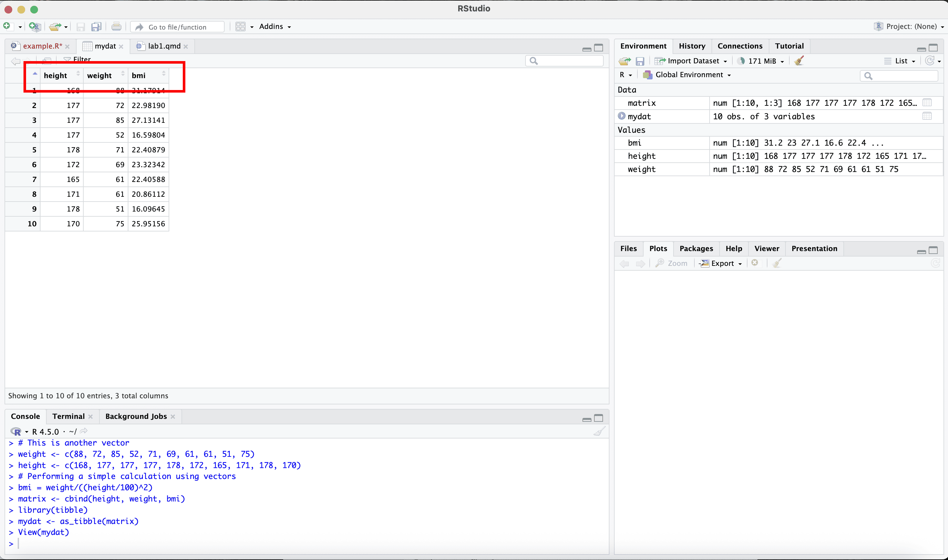948x560 pixels.
Task: Switch to the History tab
Action: click(x=692, y=46)
